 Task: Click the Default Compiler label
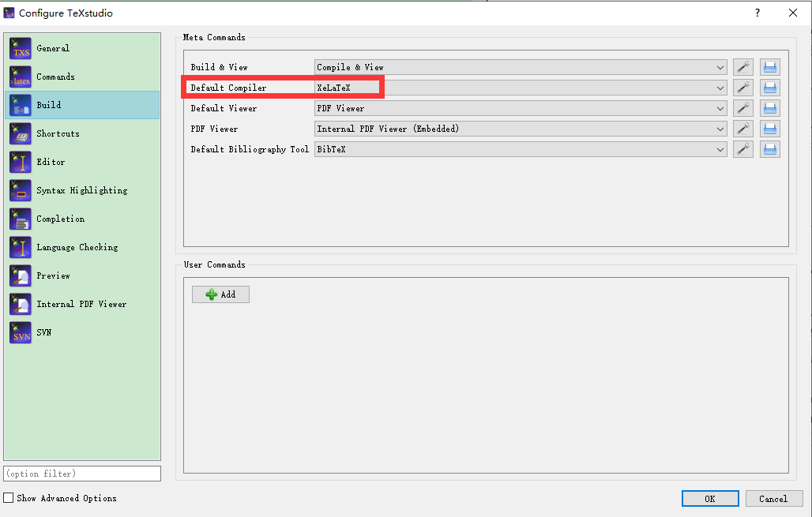click(228, 88)
